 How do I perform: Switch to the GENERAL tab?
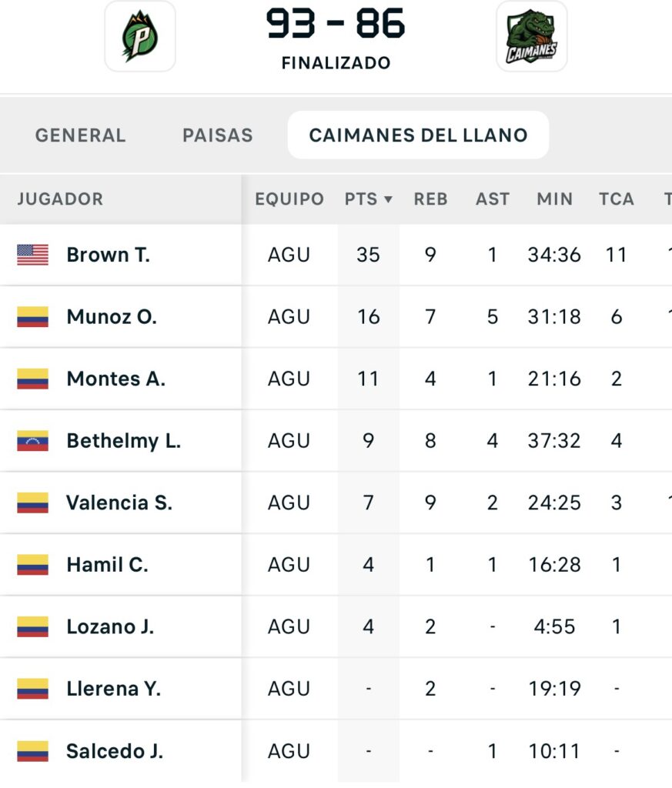(x=80, y=135)
